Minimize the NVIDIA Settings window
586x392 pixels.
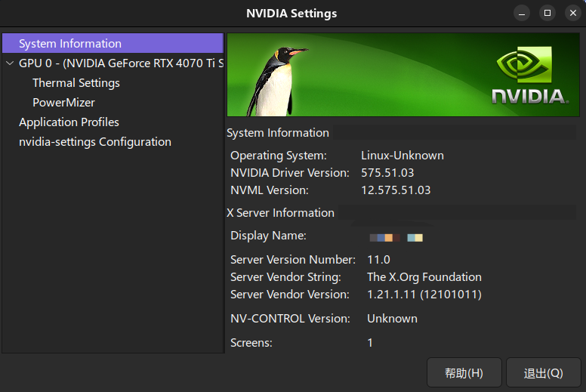tap(522, 13)
